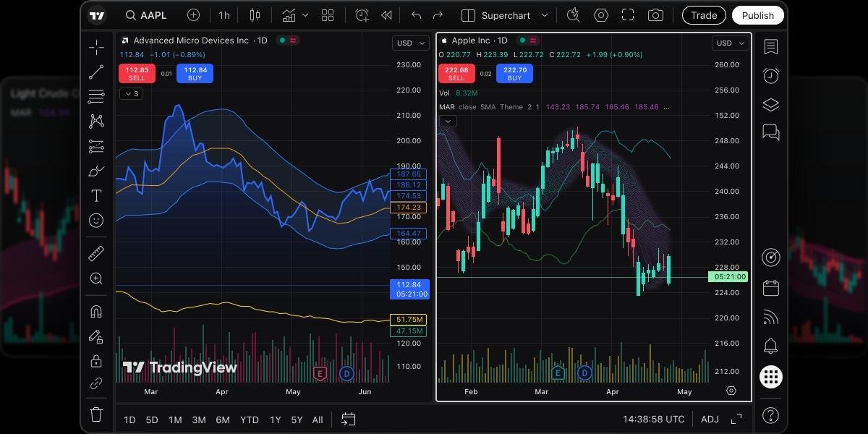Select the text annotation tool
The image size is (868, 434).
click(96, 196)
